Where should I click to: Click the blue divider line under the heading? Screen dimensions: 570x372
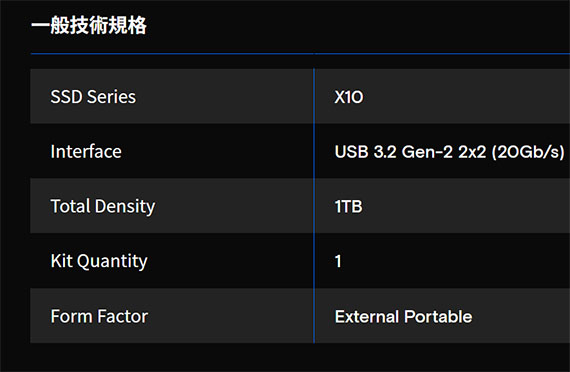coord(300,54)
